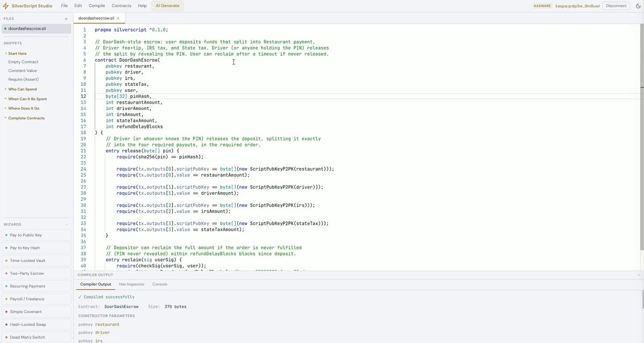Expand the When Can It Be Spent group
The width and height of the screenshot is (644, 343).
click(27, 99)
